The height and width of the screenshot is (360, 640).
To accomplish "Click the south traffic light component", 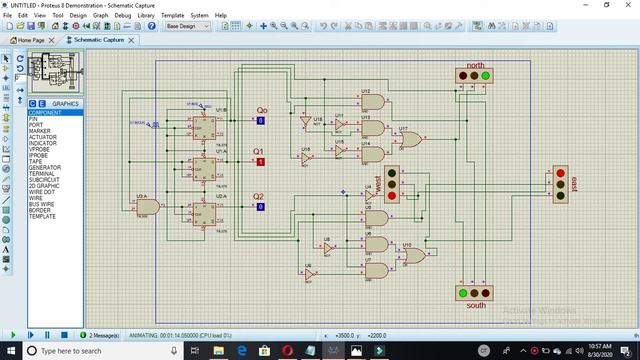I will [x=474, y=293].
